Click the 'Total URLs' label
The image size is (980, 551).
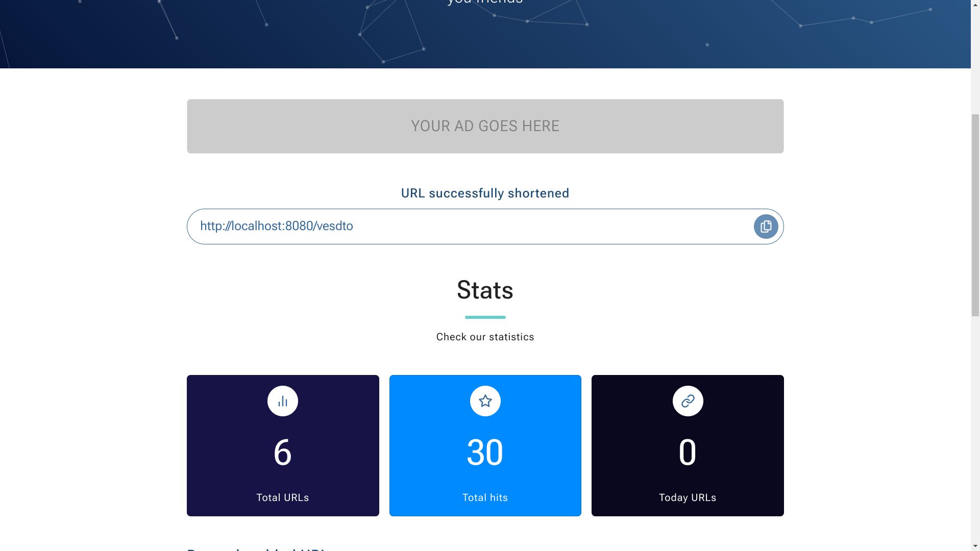[283, 497]
